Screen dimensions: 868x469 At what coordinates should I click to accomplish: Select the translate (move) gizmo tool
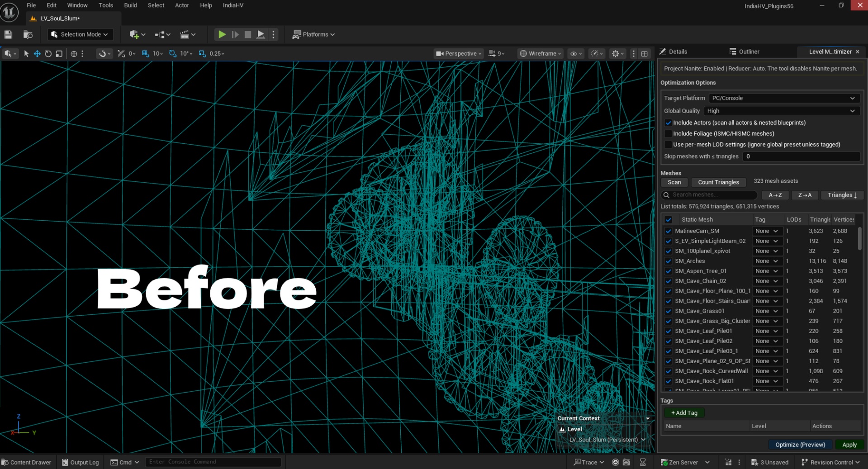(37, 53)
